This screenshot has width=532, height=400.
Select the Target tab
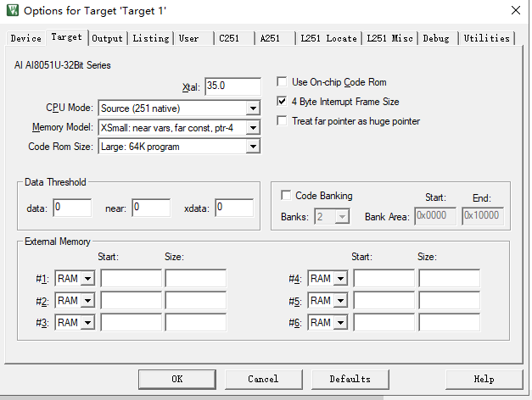pos(66,37)
